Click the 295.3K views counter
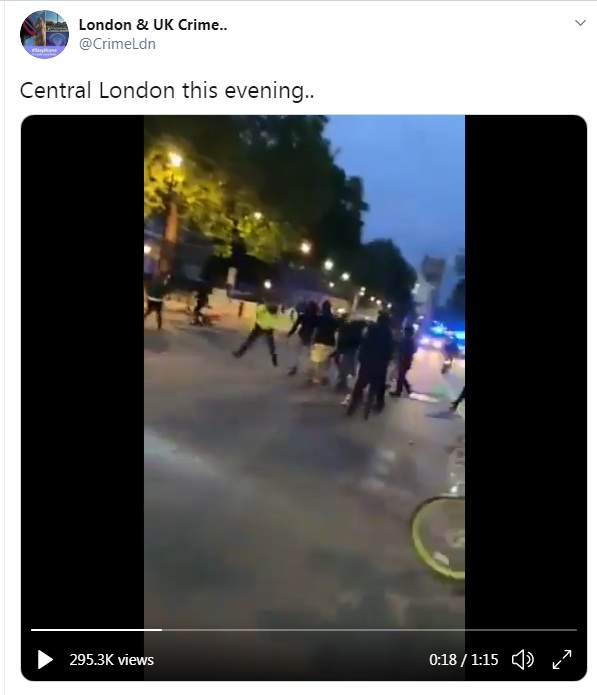The image size is (597, 695). 112,660
